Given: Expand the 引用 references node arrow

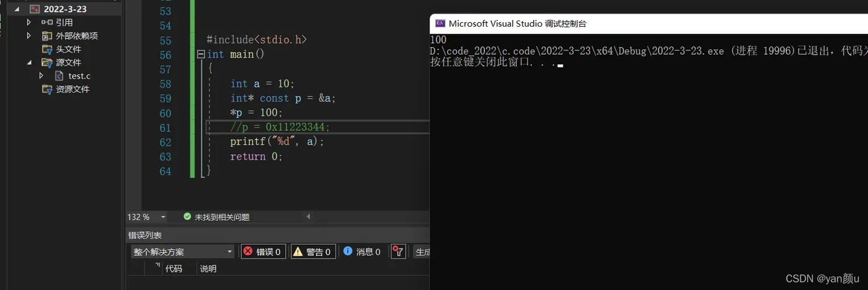Looking at the screenshot, I should coord(29,22).
